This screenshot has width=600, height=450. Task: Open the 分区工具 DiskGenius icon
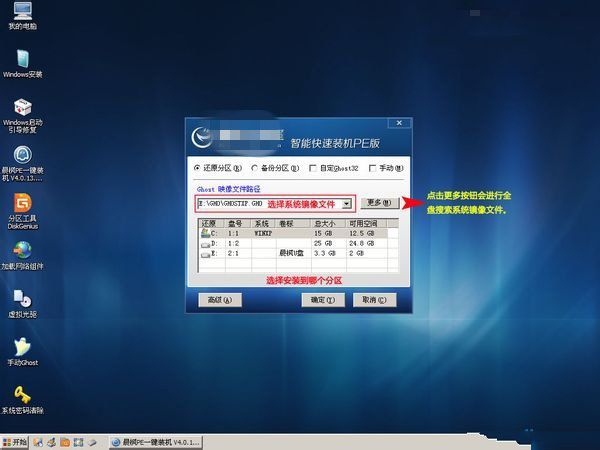click(22, 202)
